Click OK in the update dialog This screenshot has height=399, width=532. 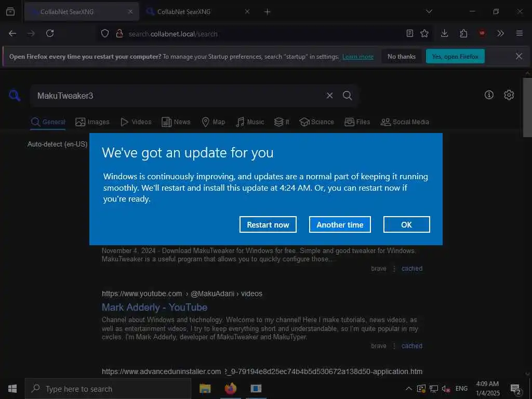point(406,224)
